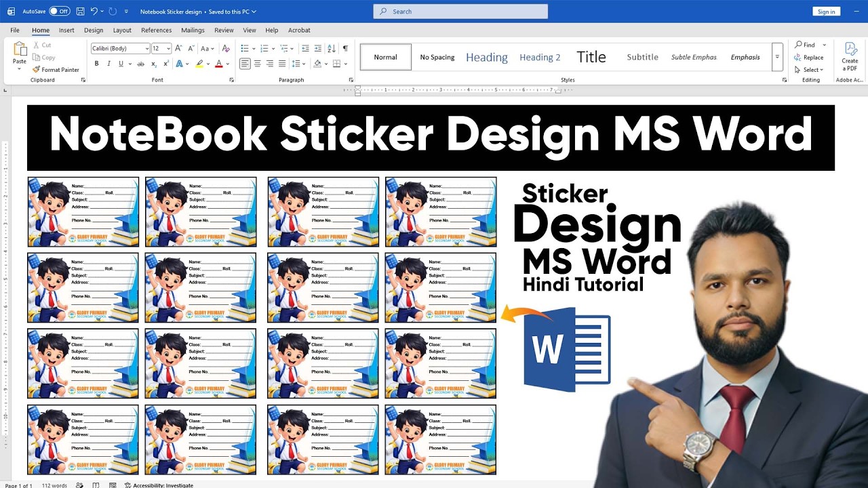
Task: Open line and paragraph spacing menu
Action: coord(297,64)
